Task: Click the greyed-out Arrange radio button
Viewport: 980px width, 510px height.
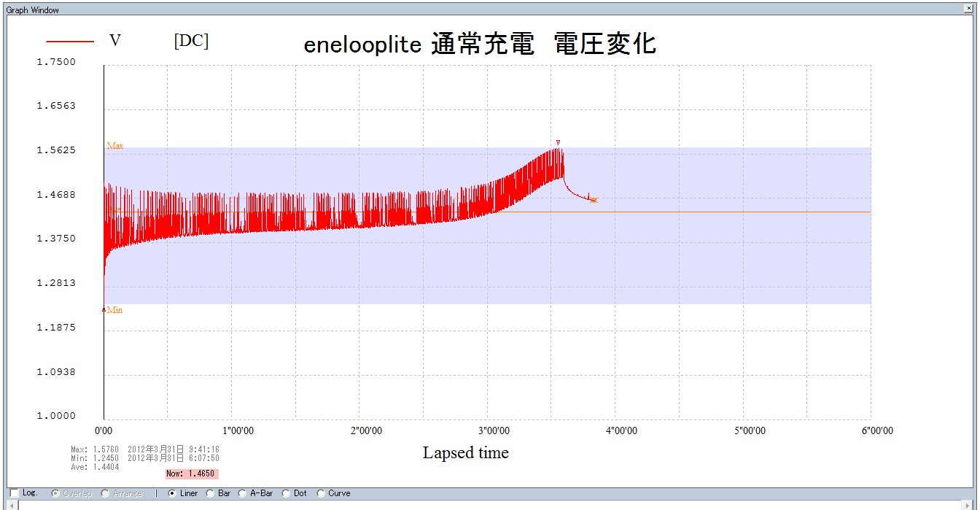Action: 106,493
